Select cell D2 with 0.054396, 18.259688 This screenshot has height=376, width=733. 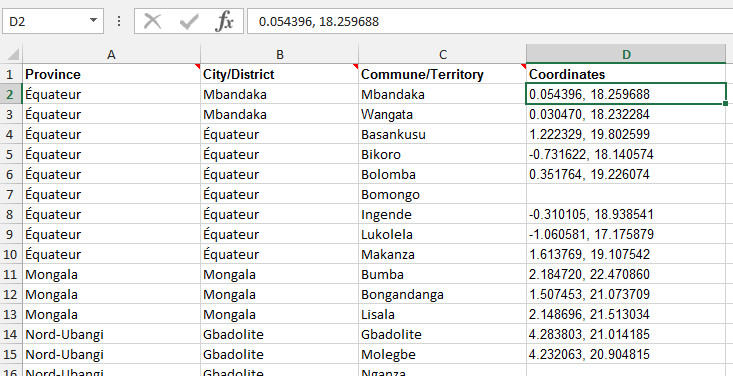pos(626,94)
